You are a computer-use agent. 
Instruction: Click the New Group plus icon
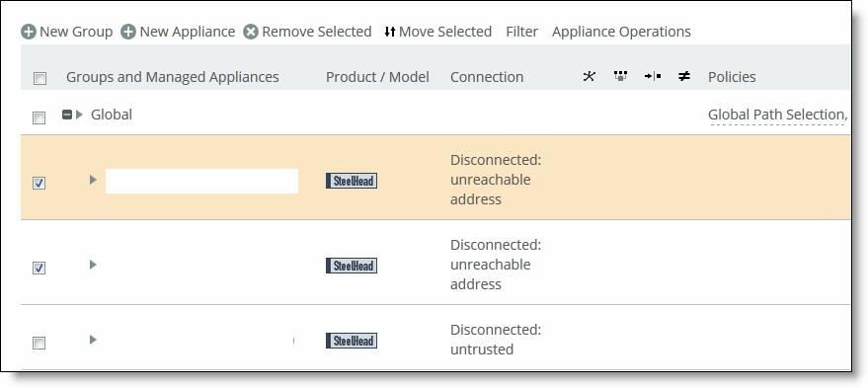[29, 33]
